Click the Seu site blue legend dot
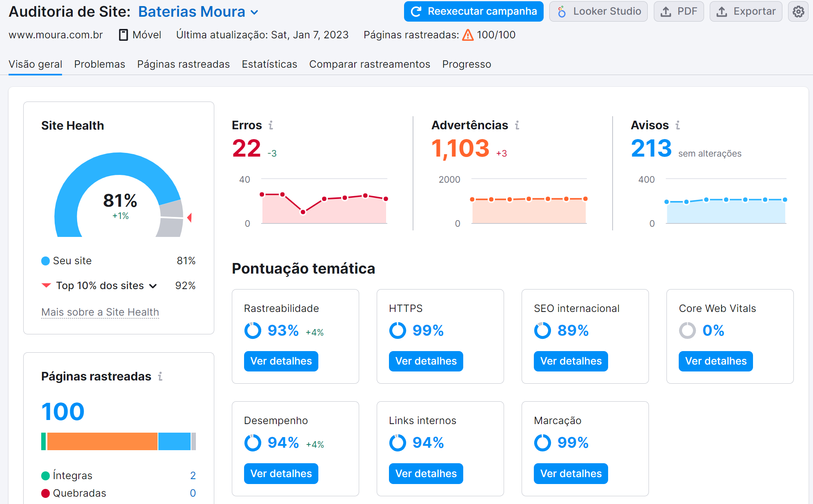Screen dimensions: 813x504 [45, 261]
